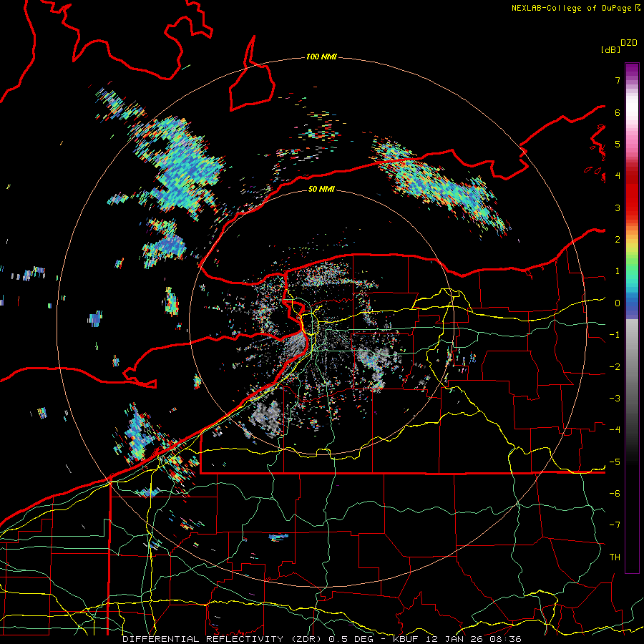Screen dimensions: 644x644
Task: Click the 7 value on the color scale
Action: (x=618, y=80)
